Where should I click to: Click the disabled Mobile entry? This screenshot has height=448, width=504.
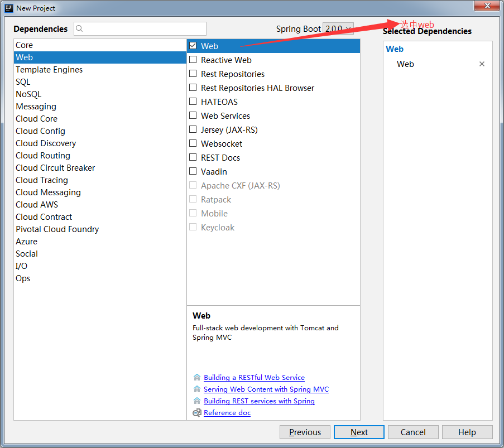pos(214,213)
